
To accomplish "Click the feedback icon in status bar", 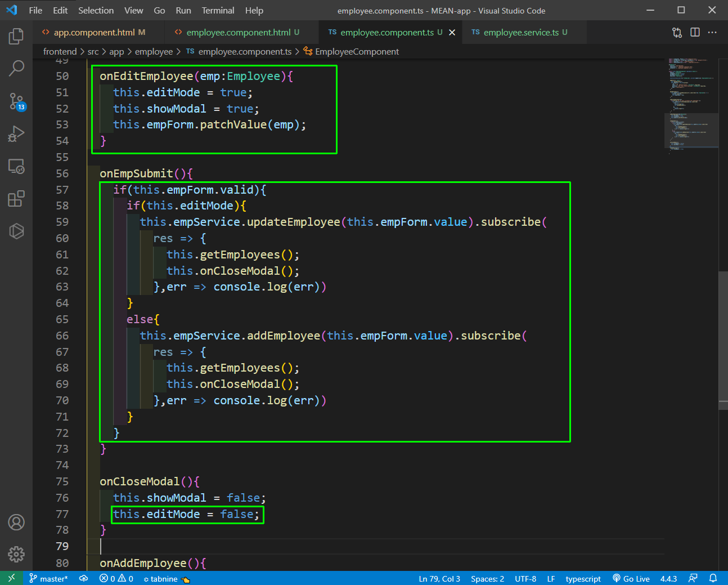I will pyautogui.click(x=693, y=578).
